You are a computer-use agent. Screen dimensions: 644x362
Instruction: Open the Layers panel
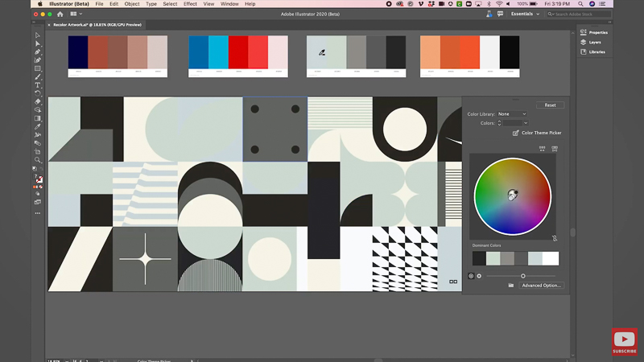point(594,42)
